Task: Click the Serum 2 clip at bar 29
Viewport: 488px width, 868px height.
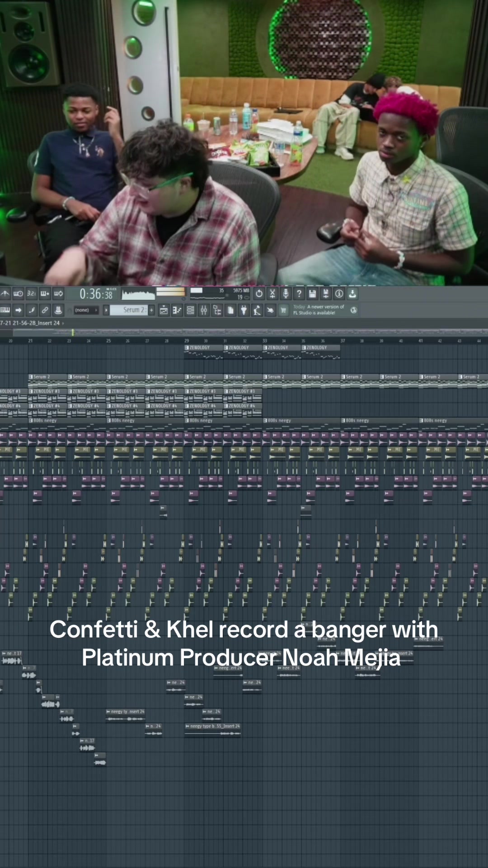Action: pyautogui.click(x=203, y=377)
